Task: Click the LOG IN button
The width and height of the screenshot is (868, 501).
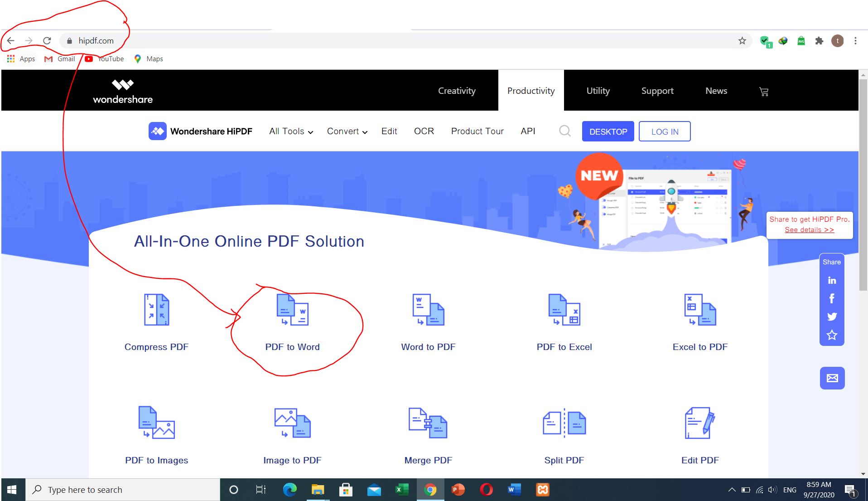Action: [665, 131]
